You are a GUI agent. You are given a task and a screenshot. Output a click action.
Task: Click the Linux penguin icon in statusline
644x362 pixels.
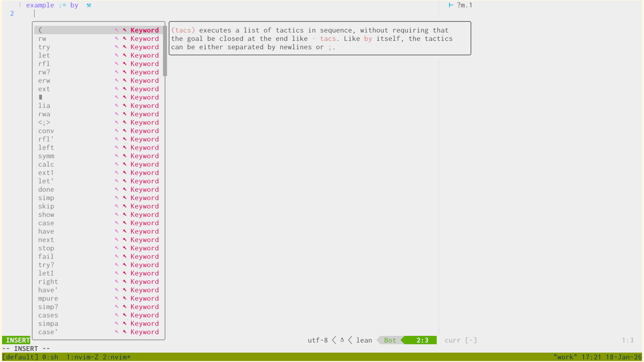342,340
